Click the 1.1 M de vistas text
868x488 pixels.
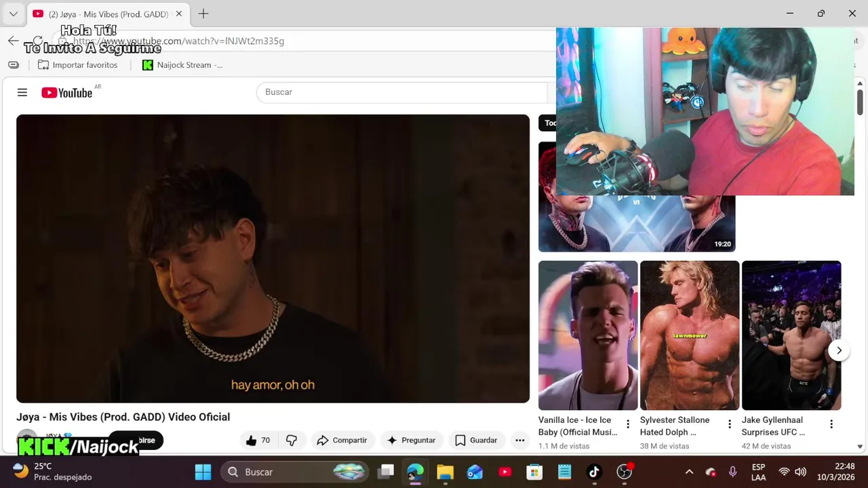(x=564, y=446)
